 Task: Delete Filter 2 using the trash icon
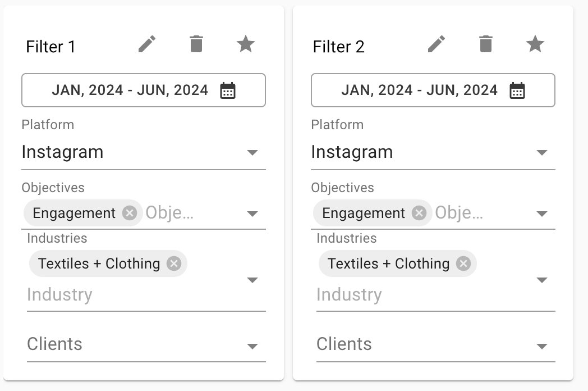click(486, 44)
